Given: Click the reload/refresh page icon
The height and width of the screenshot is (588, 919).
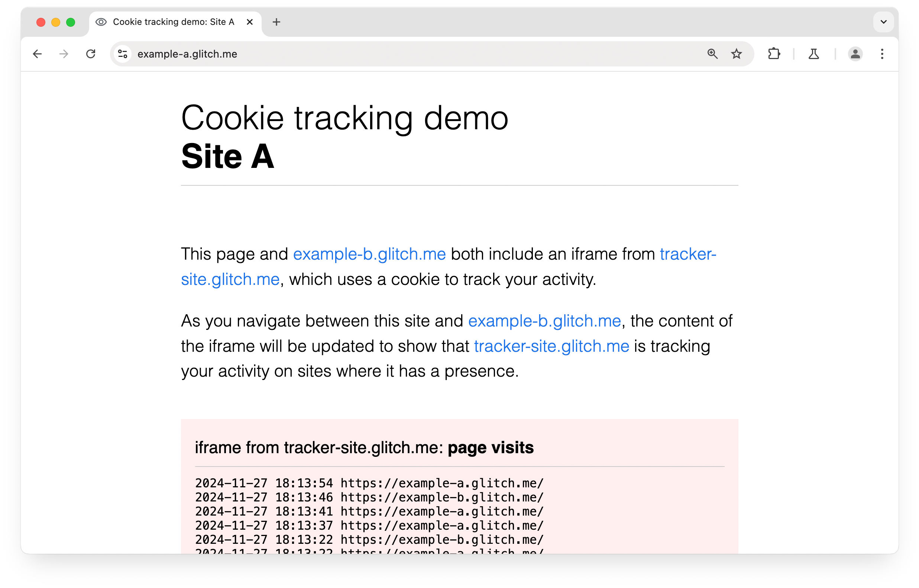Looking at the screenshot, I should (90, 53).
